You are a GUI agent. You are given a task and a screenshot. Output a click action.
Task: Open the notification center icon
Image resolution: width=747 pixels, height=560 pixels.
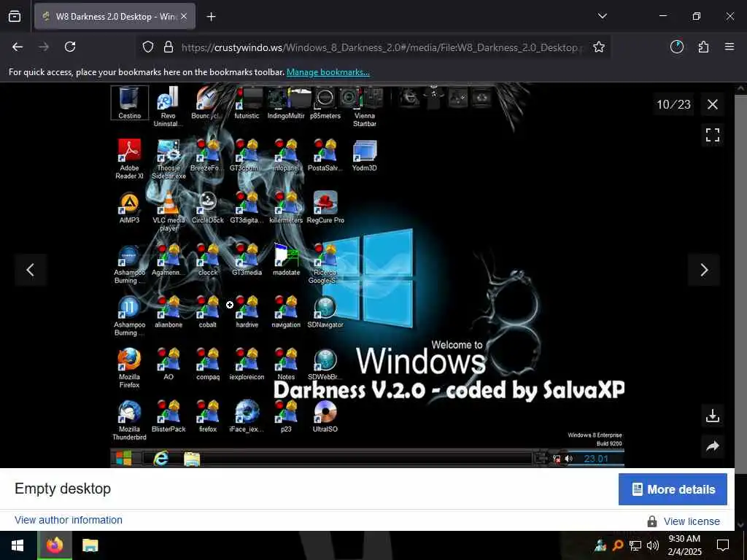pos(723,545)
